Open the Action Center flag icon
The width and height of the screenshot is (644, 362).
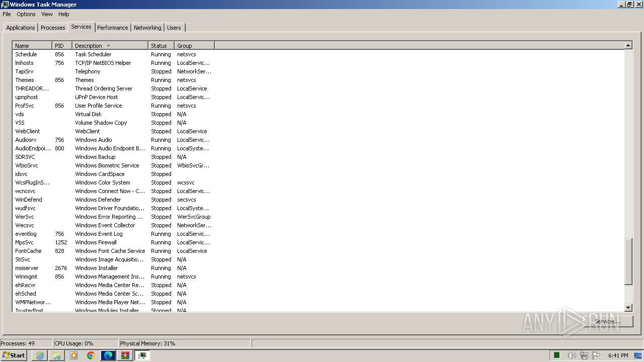596,355
